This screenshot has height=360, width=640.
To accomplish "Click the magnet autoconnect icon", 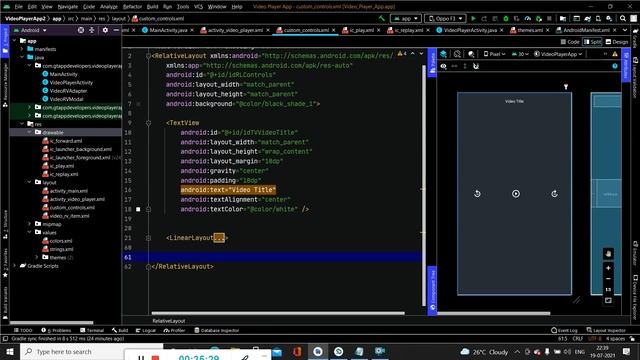I will point(476,66).
